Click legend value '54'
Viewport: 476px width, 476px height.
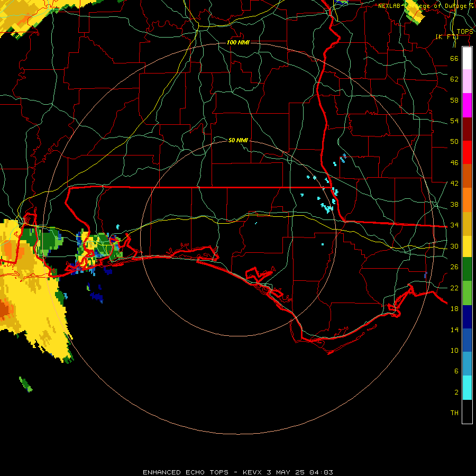454,121
